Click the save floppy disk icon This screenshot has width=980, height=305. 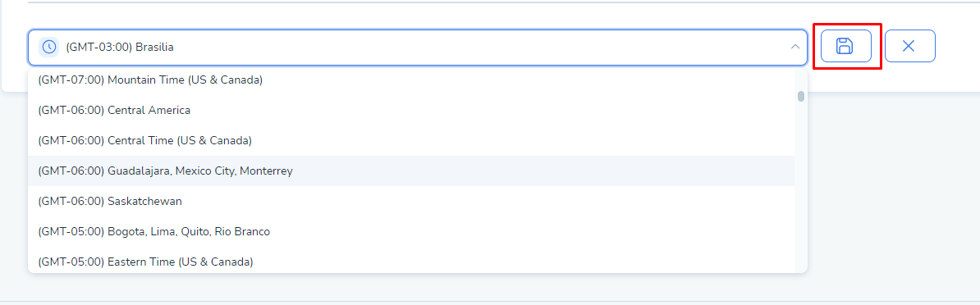pyautogui.click(x=845, y=46)
